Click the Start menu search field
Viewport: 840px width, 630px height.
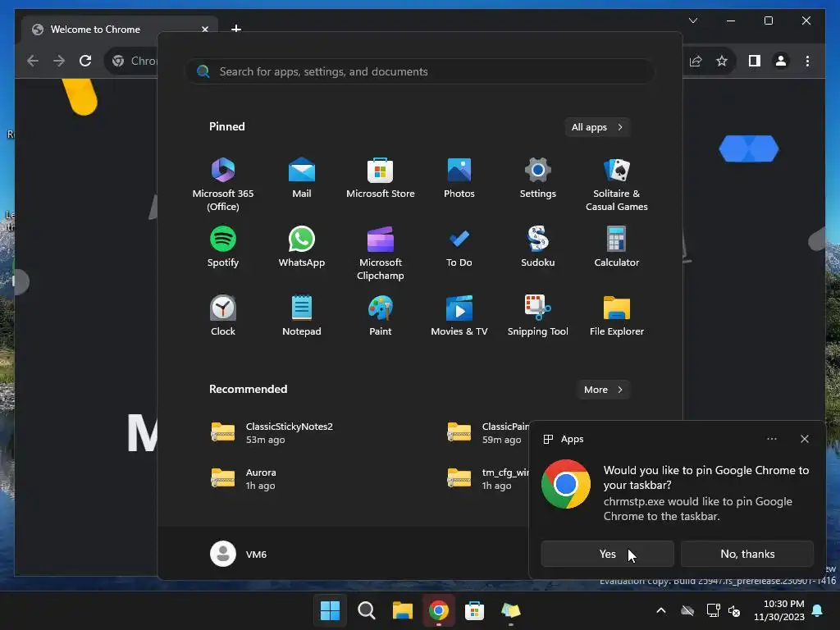tap(420, 71)
